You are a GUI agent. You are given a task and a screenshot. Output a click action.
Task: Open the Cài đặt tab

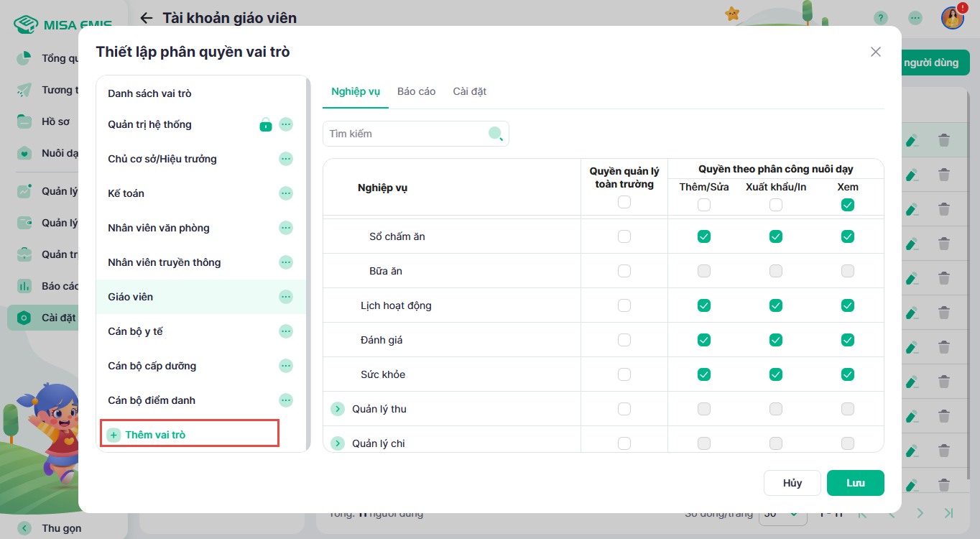470,91
